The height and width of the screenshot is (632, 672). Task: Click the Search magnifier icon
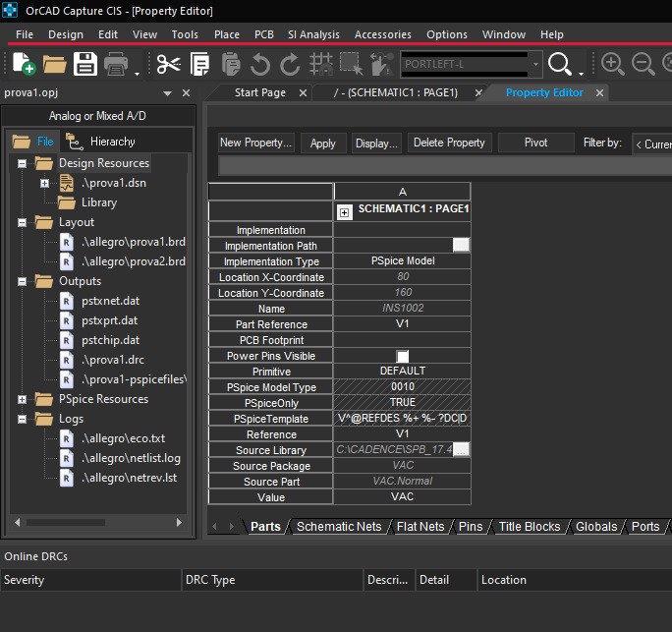tap(560, 65)
